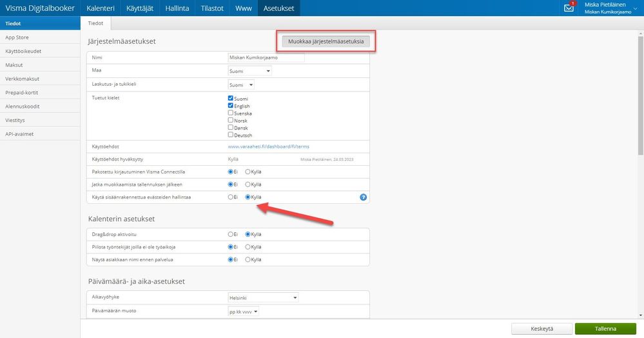The width and height of the screenshot is (644, 338).
Task: Select Ei for Jatka muokkaamista tallennuksen jälkeen
Action: [230, 184]
